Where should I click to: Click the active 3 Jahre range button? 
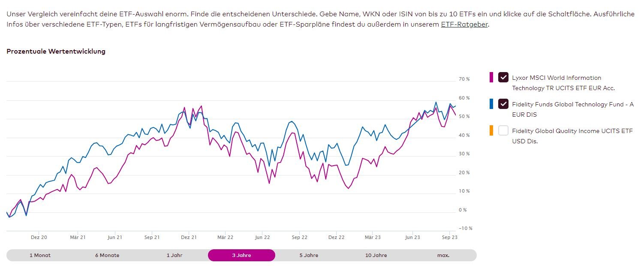pyautogui.click(x=241, y=255)
